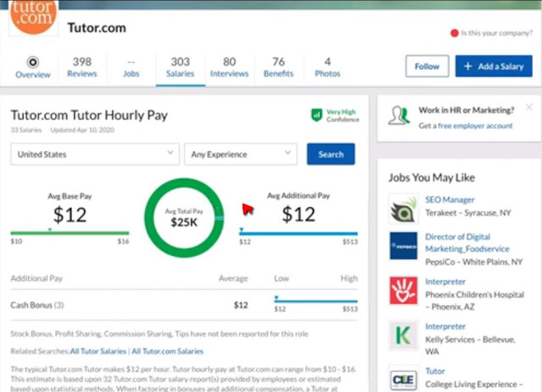This screenshot has width=542, height=392.
Task: Click the All Tutor.com Salaries link
Action: click(x=168, y=351)
